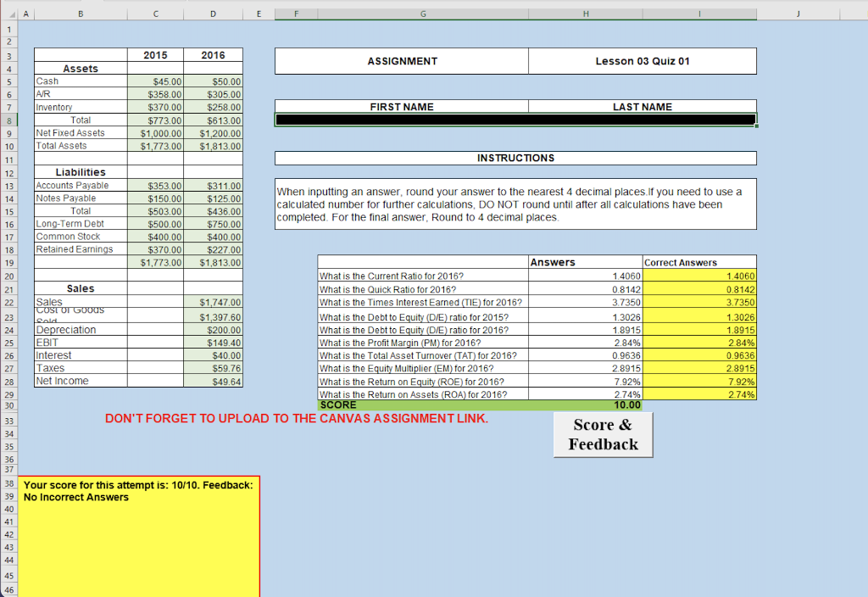Click the Lesson 03 Quiz 01 cell
Image resolution: width=868 pixels, height=597 pixels.
tap(642, 60)
